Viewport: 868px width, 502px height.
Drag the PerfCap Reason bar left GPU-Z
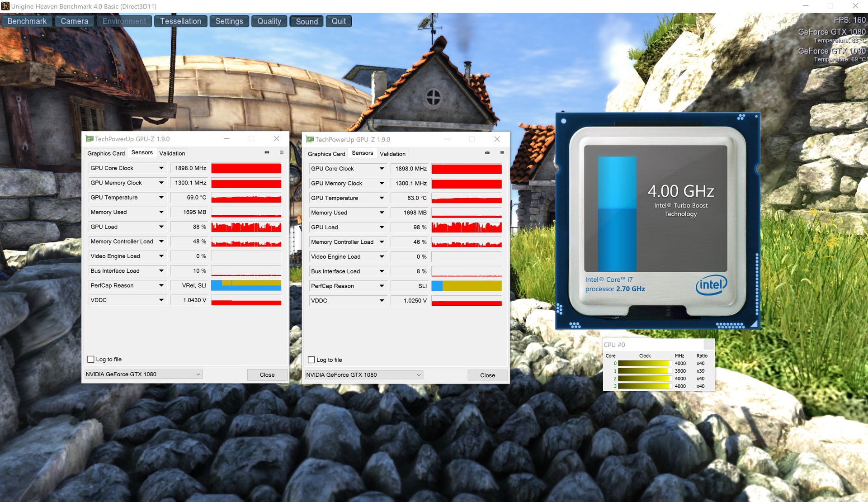tap(246, 286)
